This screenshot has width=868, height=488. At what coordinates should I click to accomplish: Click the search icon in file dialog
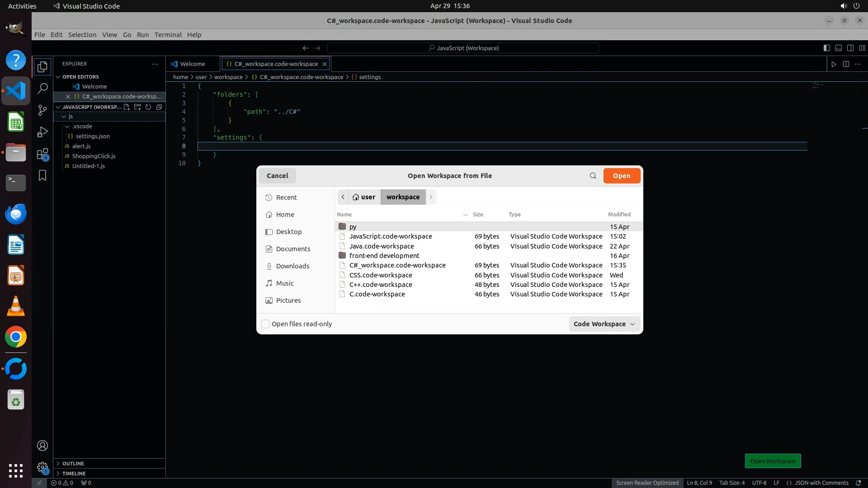point(593,176)
